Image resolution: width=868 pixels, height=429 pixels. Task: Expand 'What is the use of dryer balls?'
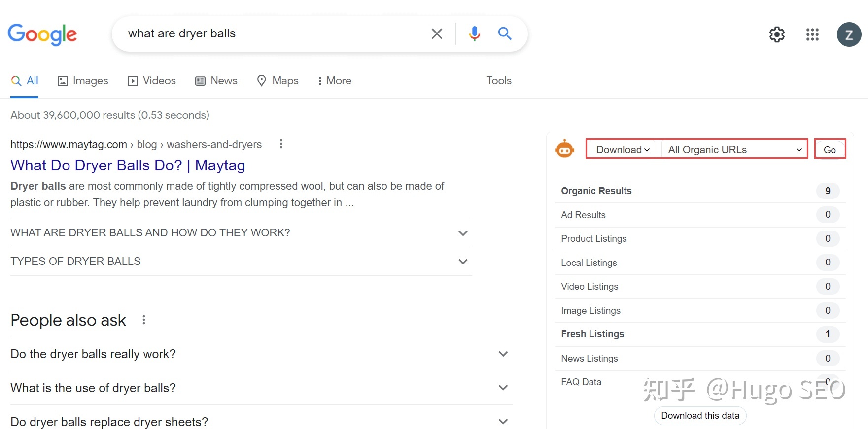pyautogui.click(x=503, y=388)
